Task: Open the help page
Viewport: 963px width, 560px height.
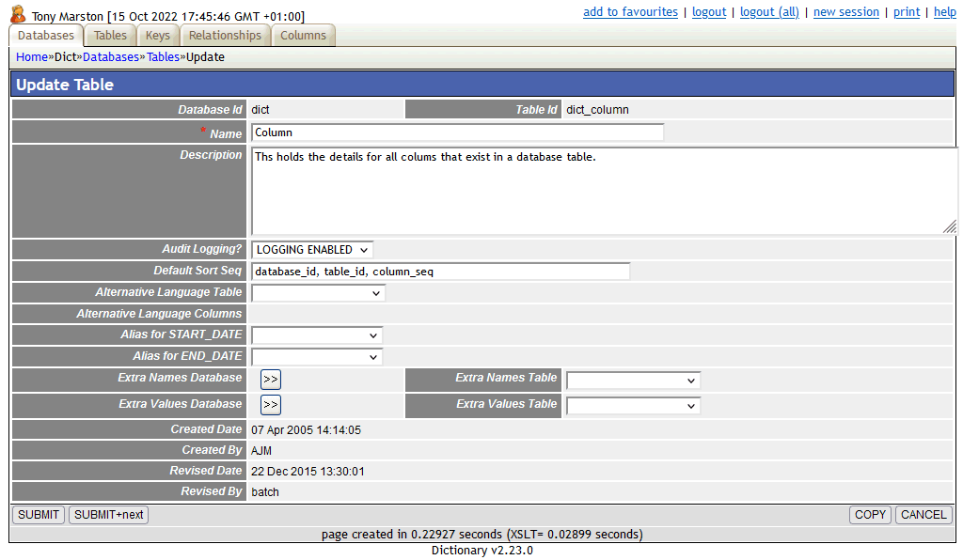Action: click(944, 11)
